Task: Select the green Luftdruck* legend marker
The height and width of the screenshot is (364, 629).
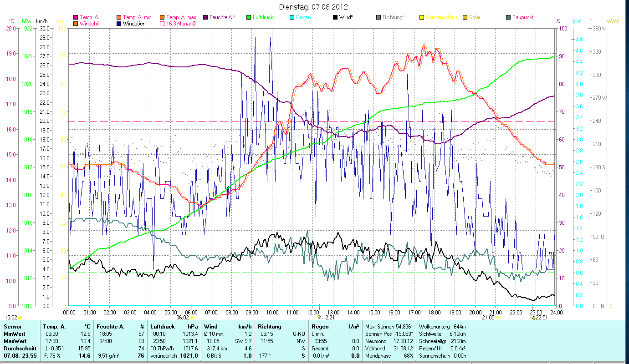Action: (249, 18)
